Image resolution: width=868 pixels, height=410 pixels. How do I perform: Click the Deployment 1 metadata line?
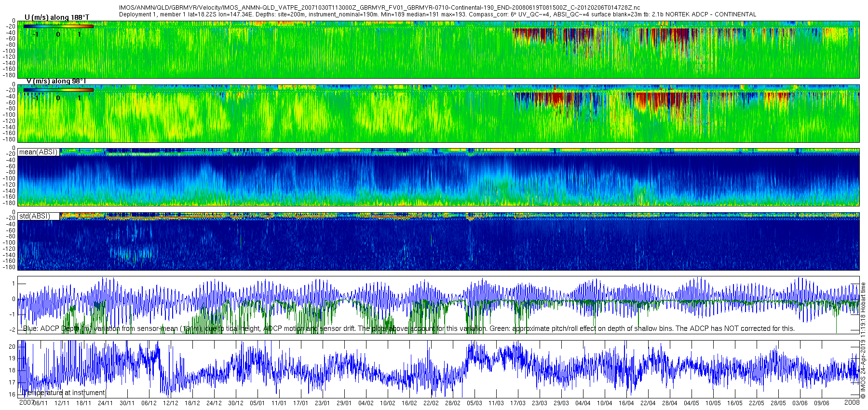click(437, 14)
